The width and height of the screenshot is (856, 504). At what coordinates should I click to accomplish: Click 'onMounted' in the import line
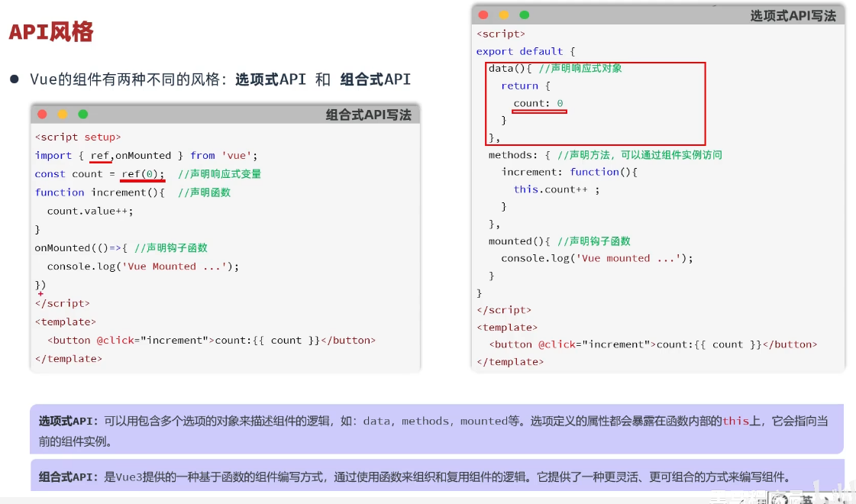(x=143, y=156)
